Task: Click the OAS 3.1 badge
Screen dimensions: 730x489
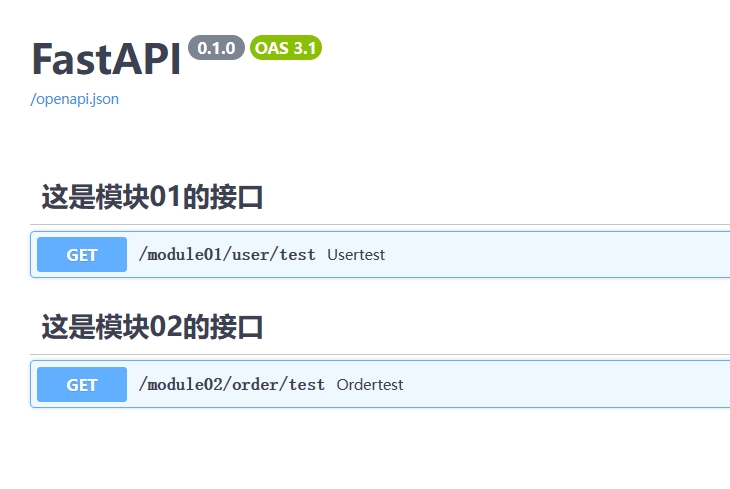Action: point(286,48)
